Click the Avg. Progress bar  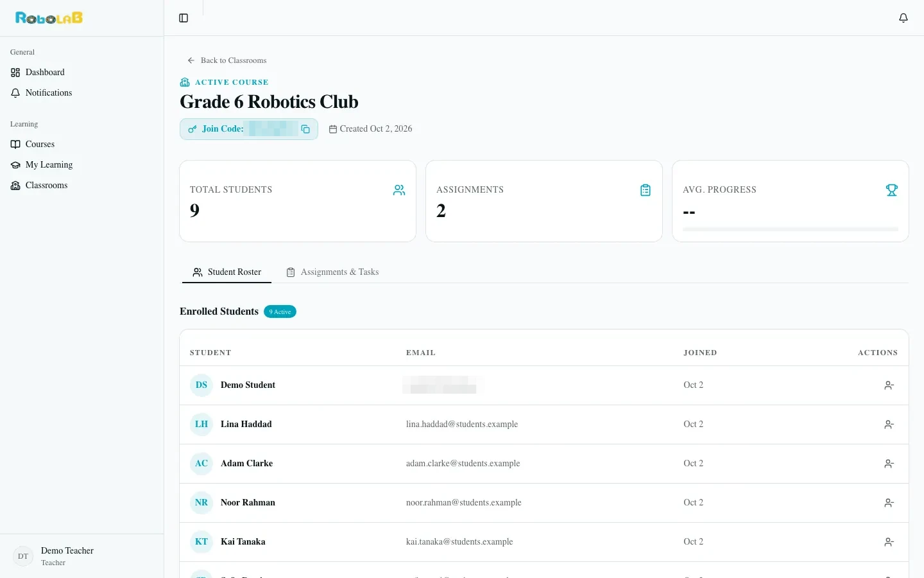(x=791, y=229)
